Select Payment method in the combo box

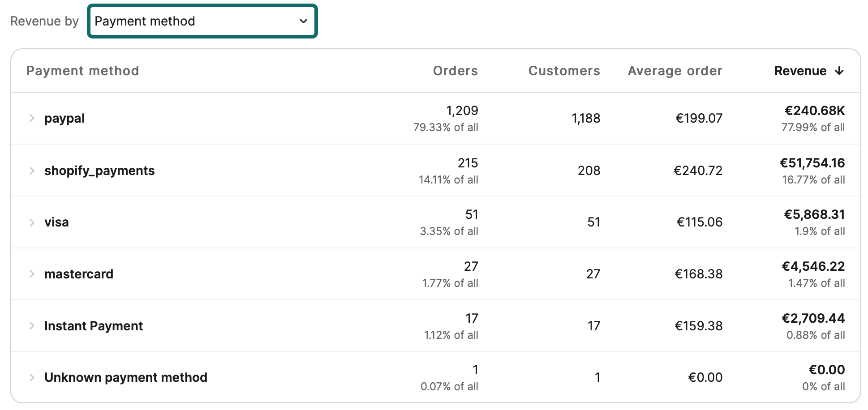pyautogui.click(x=202, y=21)
